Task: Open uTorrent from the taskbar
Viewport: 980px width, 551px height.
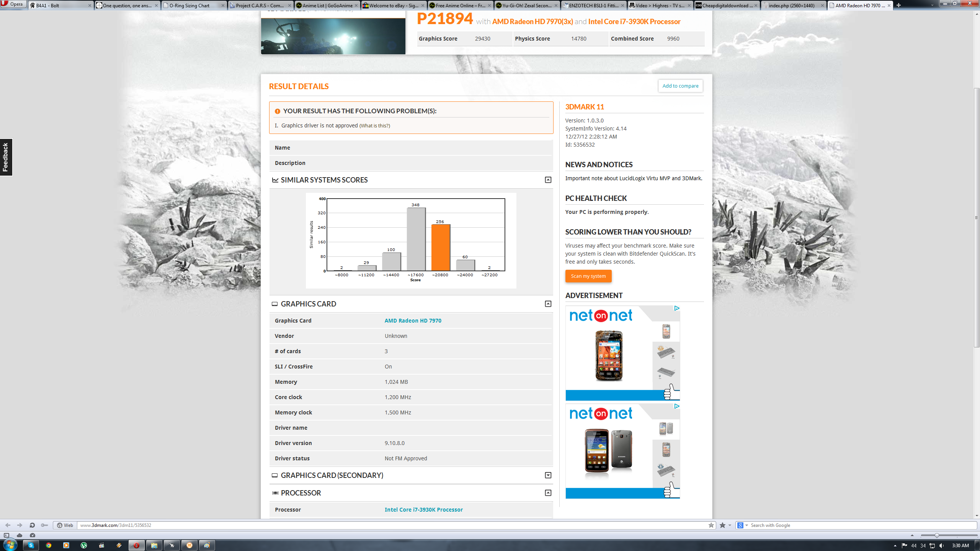Action: [84, 545]
